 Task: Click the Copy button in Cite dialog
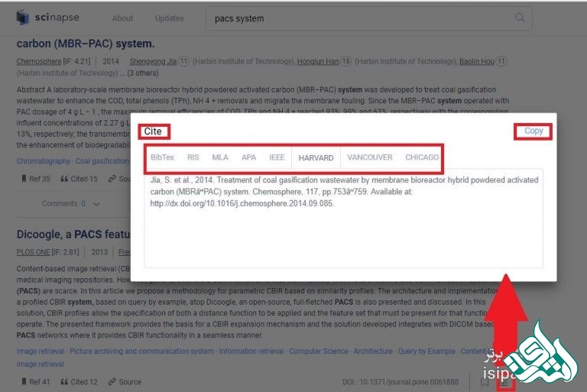point(533,131)
